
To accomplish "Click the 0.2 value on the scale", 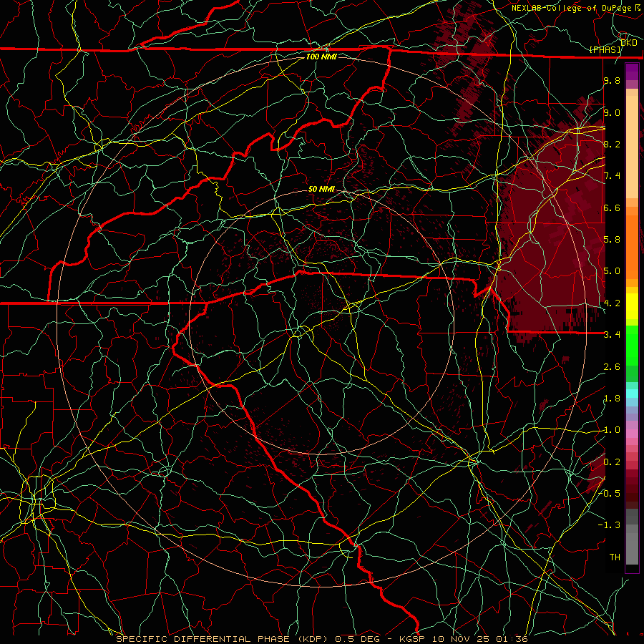I will (x=612, y=462).
